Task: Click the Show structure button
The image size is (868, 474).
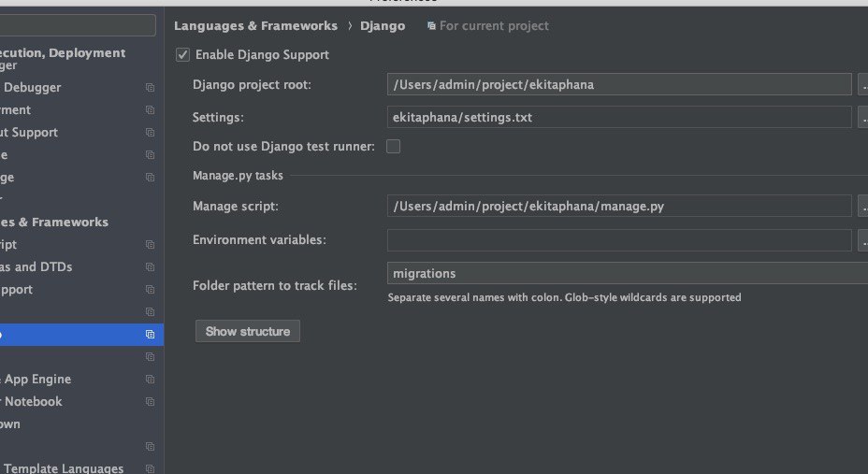Action: tap(248, 331)
